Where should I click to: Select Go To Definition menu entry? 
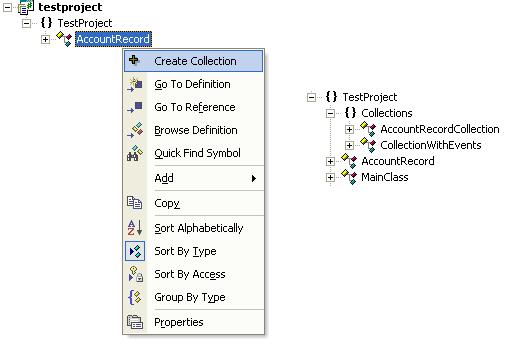coord(193,84)
